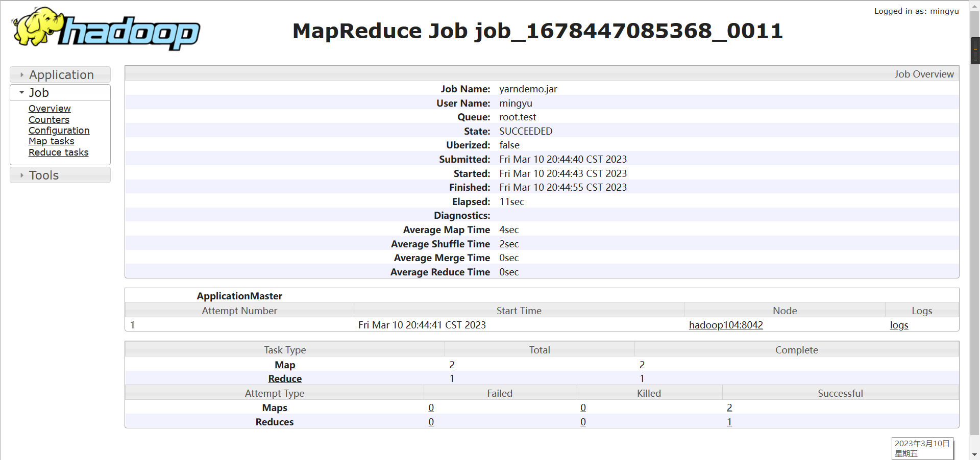This screenshot has width=980, height=460.
Task: Show the Map tasks list
Action: [51, 141]
